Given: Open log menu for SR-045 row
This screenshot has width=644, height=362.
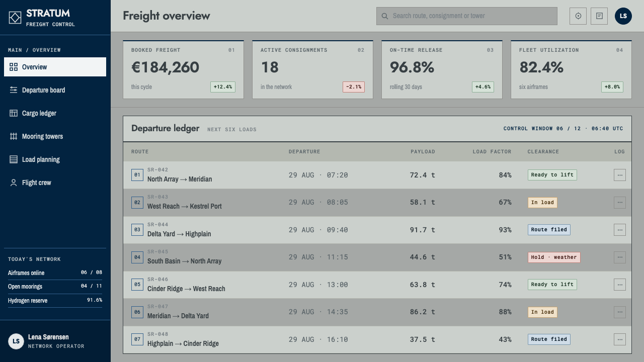Looking at the screenshot, I should [x=620, y=257].
